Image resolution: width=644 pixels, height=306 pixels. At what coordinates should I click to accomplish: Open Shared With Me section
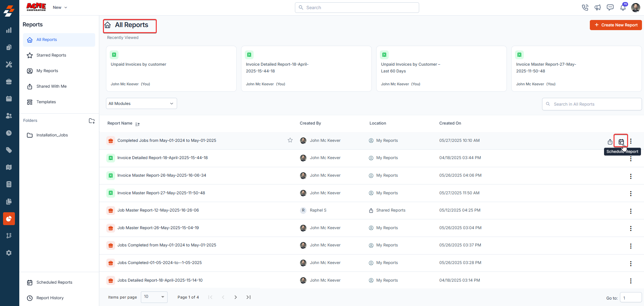[59, 86]
